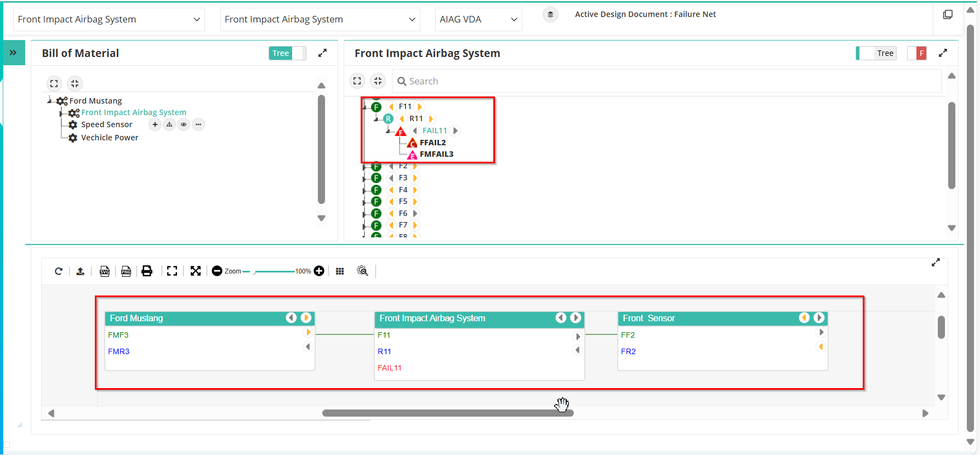The height and width of the screenshot is (455, 980).
Task: Expand the left sidebar with double chevron
Action: [13, 53]
